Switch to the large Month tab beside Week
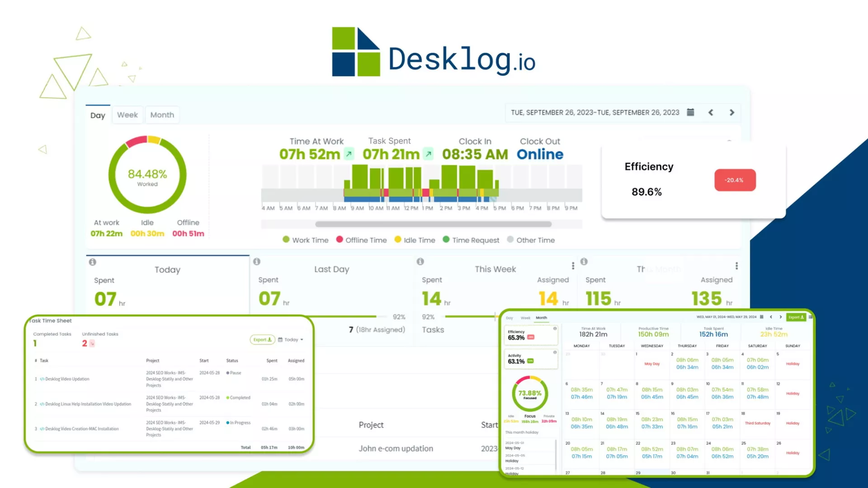 pyautogui.click(x=162, y=115)
